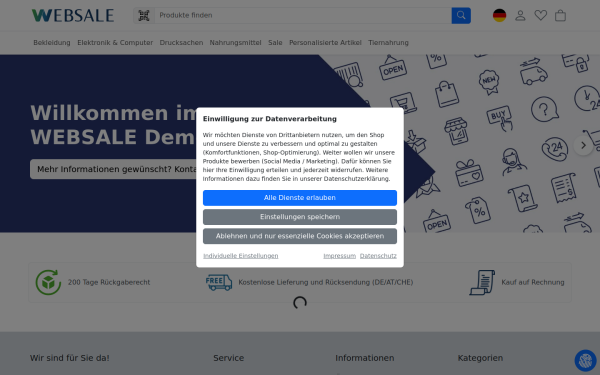Click Kostenlose Lieferung und Rücksendung text

[326, 282]
